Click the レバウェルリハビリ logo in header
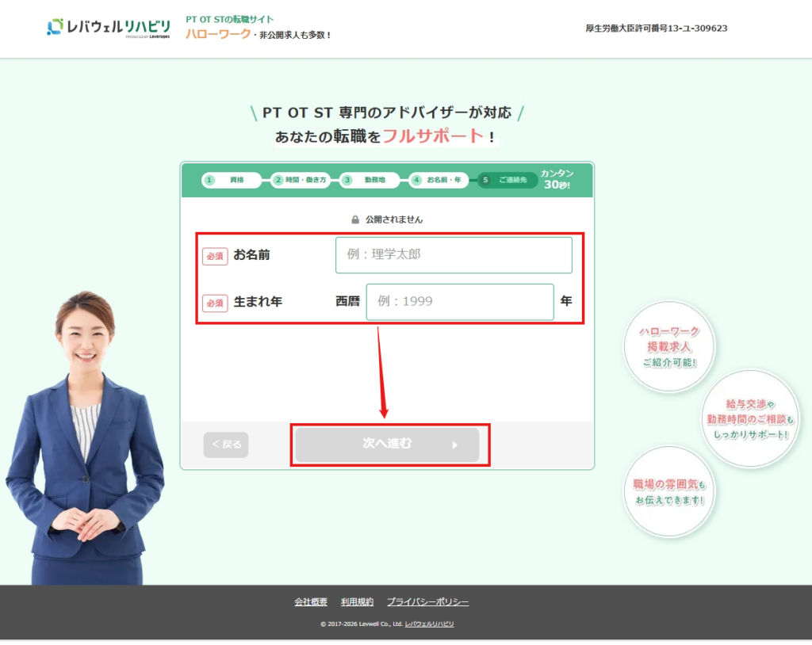 [108, 28]
